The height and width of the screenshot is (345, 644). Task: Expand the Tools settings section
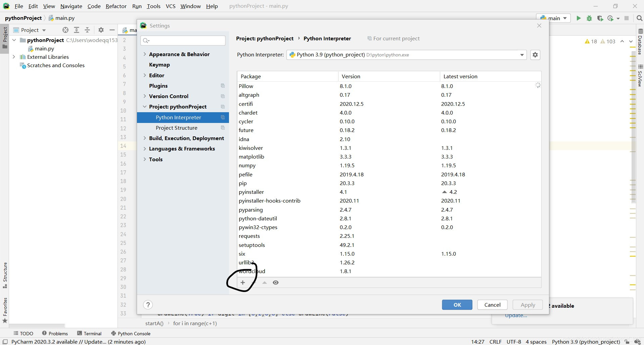tap(145, 159)
